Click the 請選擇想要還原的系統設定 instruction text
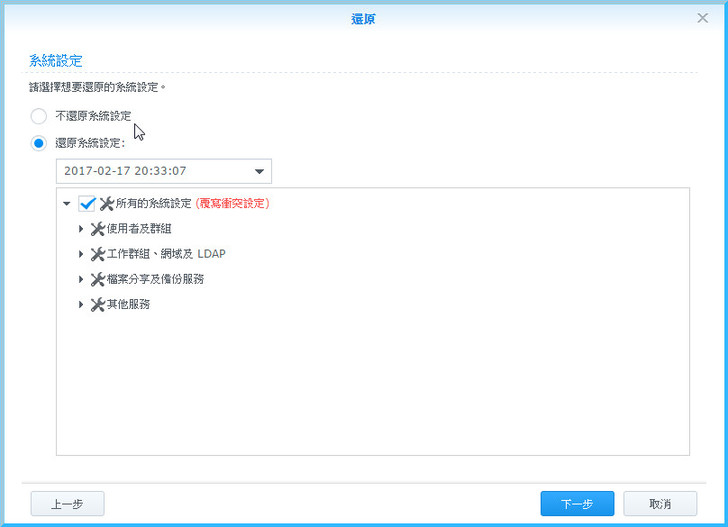The width and height of the screenshot is (728, 527). (97, 87)
